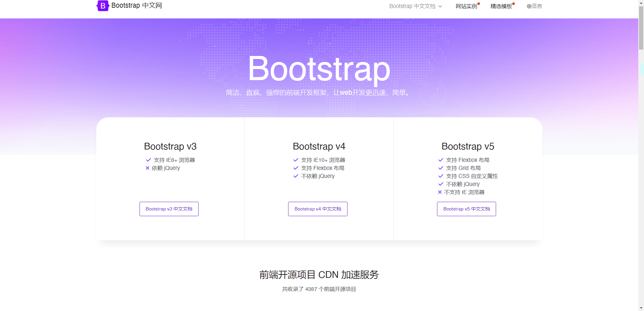The width and height of the screenshot is (644, 311).
Task: Click the checkmark beside 支持 Grid 布局
Action: [x=441, y=168]
